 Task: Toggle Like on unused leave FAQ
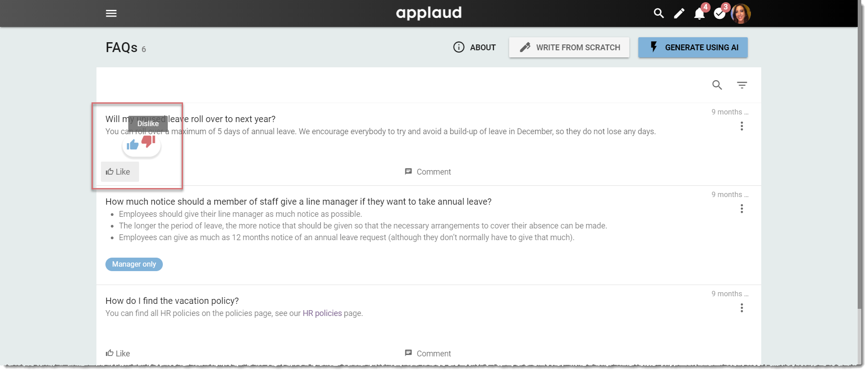tap(120, 172)
